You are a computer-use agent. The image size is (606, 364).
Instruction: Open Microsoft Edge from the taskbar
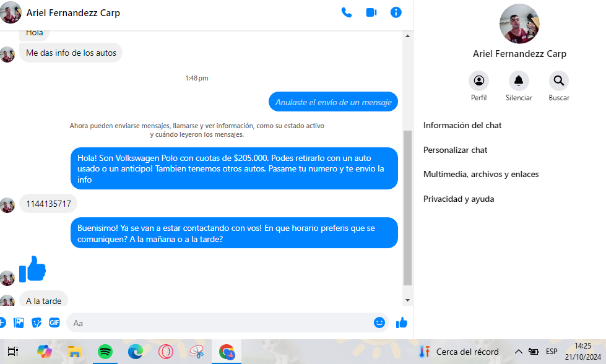(136, 352)
